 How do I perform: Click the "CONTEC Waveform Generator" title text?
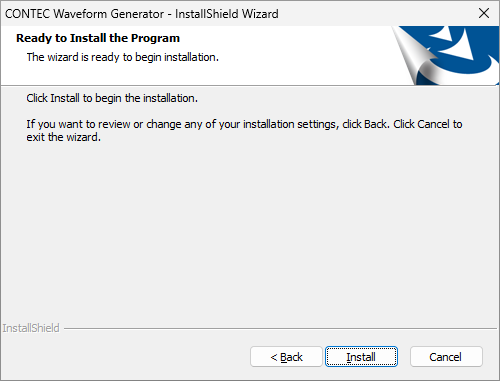(x=84, y=14)
